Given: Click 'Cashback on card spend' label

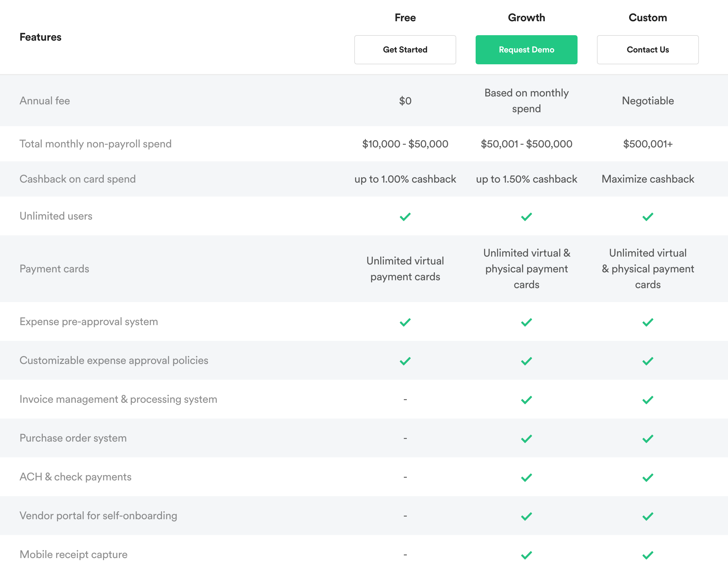Looking at the screenshot, I should tap(78, 179).
